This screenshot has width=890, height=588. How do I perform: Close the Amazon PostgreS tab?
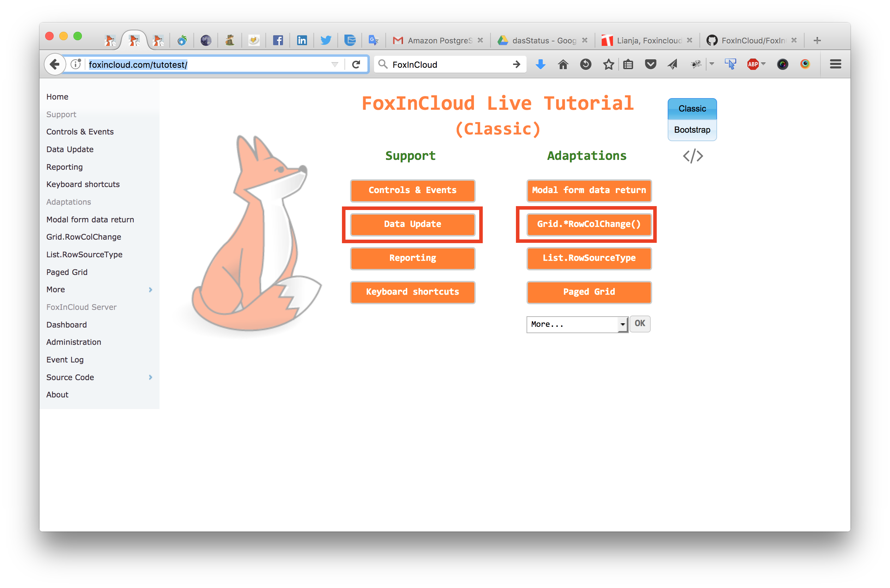480,40
